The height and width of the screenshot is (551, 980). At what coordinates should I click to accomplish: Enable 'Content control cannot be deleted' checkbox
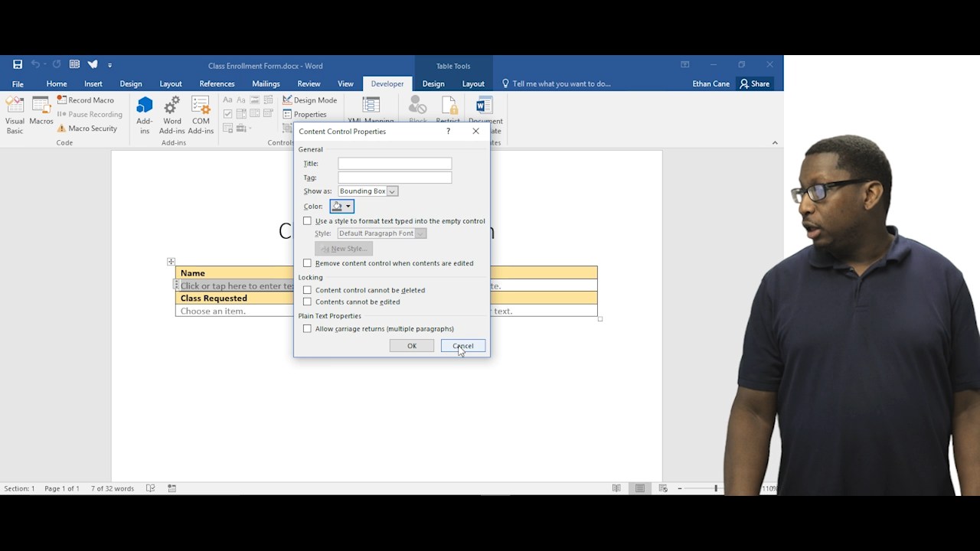(308, 290)
